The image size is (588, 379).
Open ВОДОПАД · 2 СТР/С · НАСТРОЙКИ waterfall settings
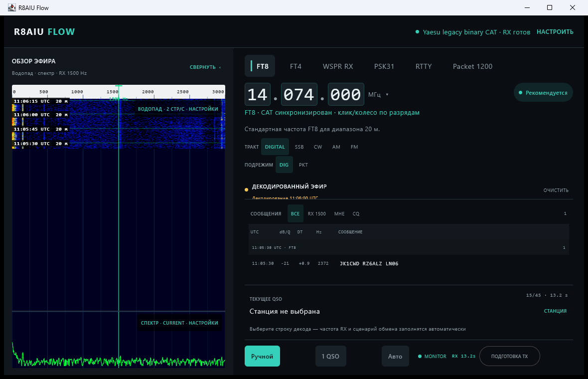(x=178, y=109)
